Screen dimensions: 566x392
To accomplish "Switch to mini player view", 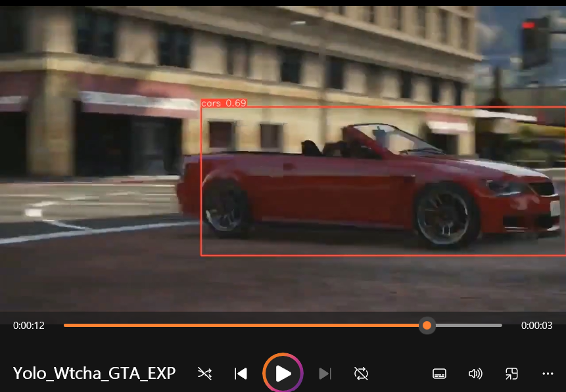I will (x=511, y=374).
